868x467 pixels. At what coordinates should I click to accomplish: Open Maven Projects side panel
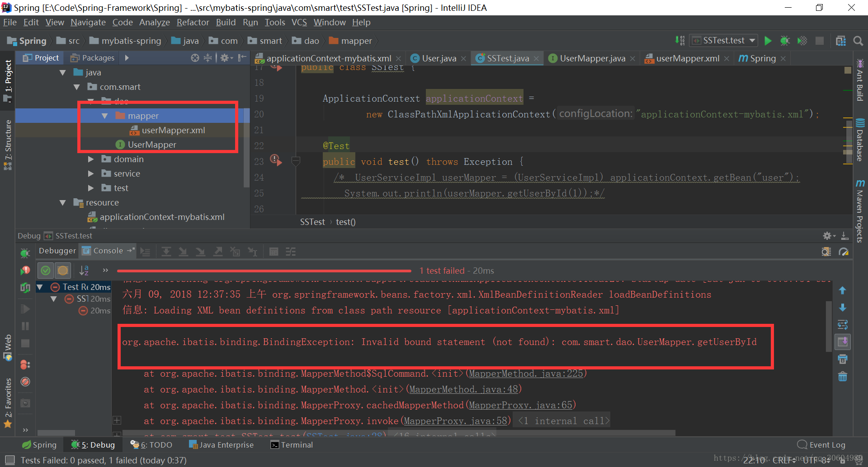click(x=860, y=210)
